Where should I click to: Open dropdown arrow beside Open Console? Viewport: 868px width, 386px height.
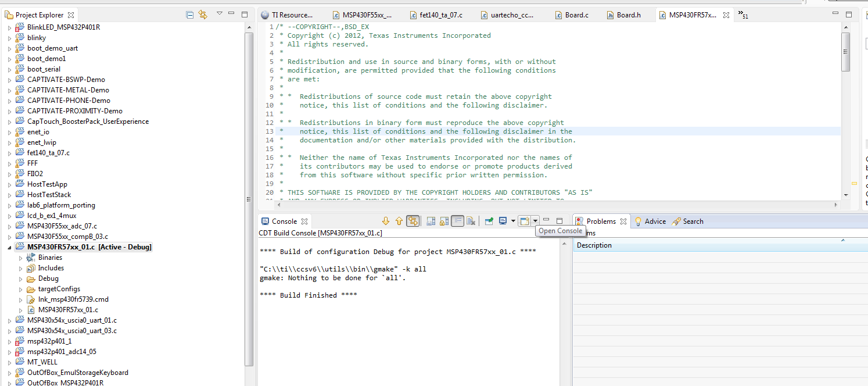535,221
